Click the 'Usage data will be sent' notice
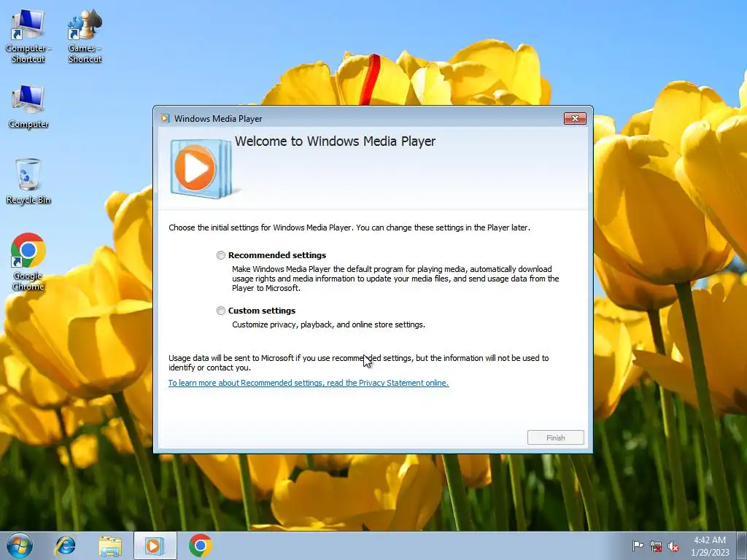 359,363
